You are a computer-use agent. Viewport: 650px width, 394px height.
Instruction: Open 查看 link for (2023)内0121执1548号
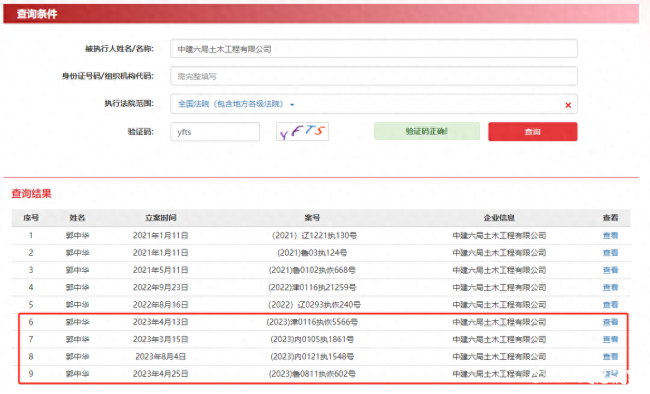[610, 357]
